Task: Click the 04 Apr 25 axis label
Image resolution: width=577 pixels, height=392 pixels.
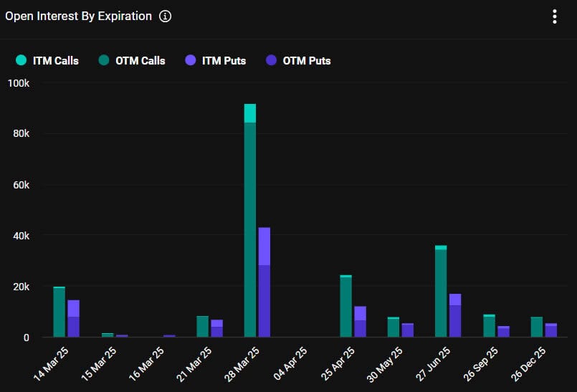Action: pyautogui.click(x=290, y=363)
